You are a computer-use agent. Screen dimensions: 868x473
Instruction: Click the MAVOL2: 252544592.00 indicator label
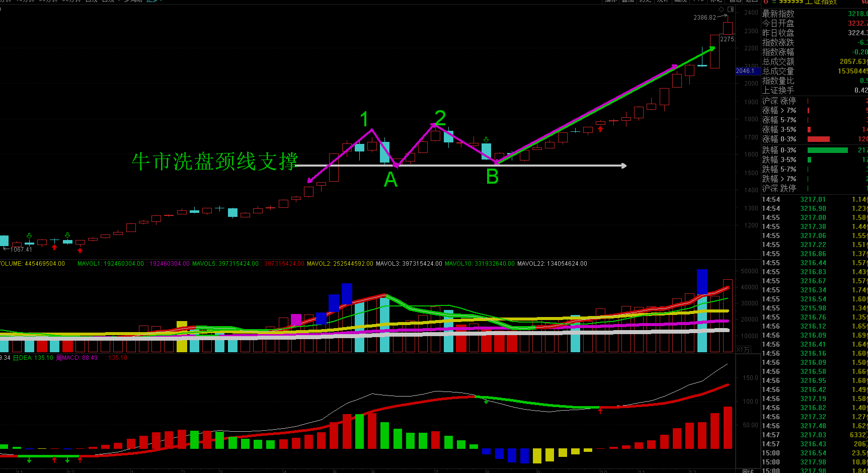[x=340, y=264]
